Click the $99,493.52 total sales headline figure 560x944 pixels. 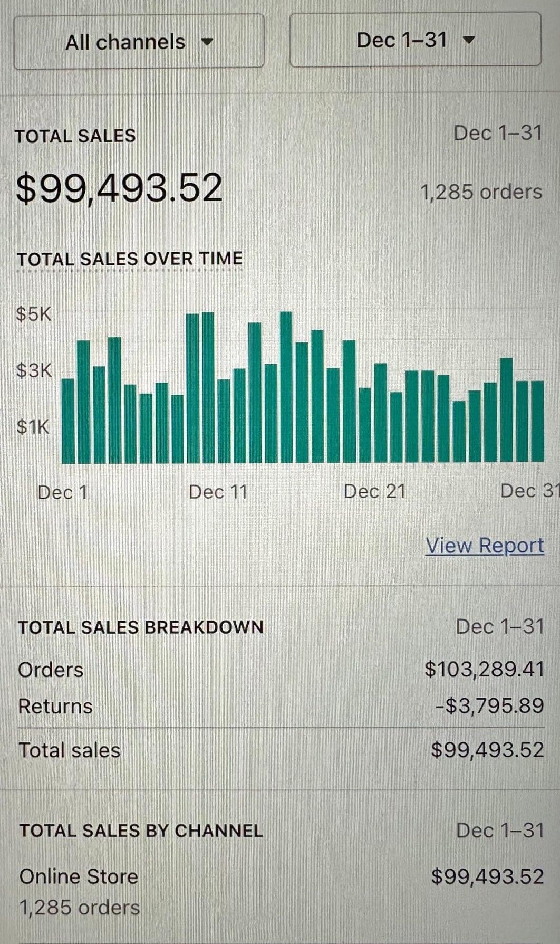pos(119,188)
